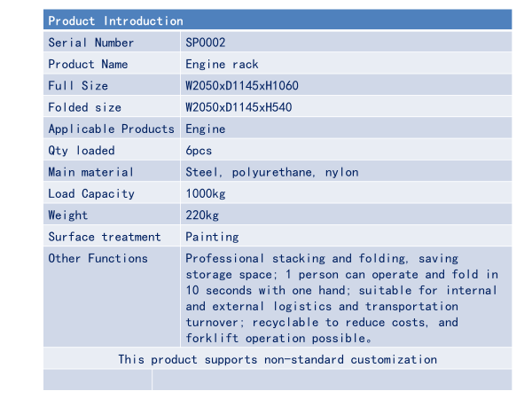Viewport: 532px width, 399px height.
Task: Select the 220kg weight value
Action: pos(201,215)
